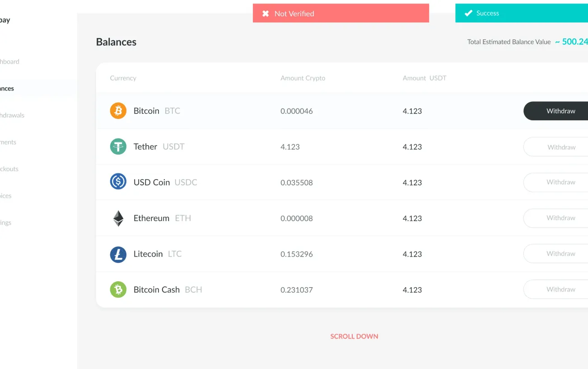Click the Tether USDT currency name
This screenshot has width=588, height=369.
[x=159, y=147]
